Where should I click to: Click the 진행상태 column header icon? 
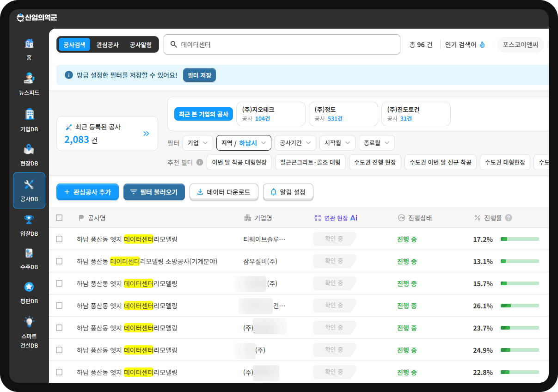401,218
